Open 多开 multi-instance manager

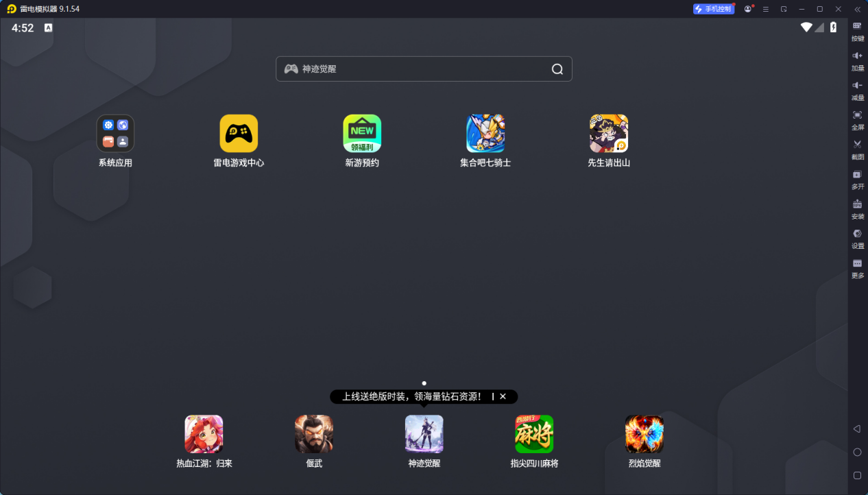pos(857,180)
